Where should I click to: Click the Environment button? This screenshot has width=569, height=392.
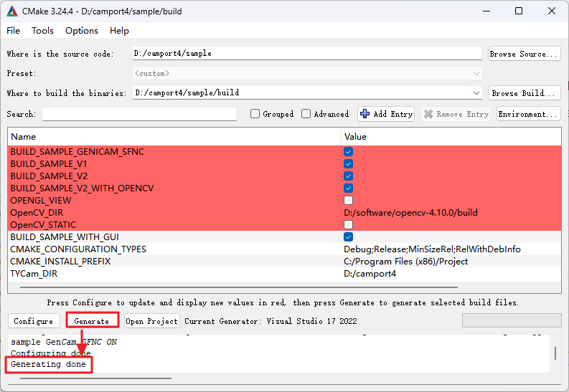[x=528, y=114]
